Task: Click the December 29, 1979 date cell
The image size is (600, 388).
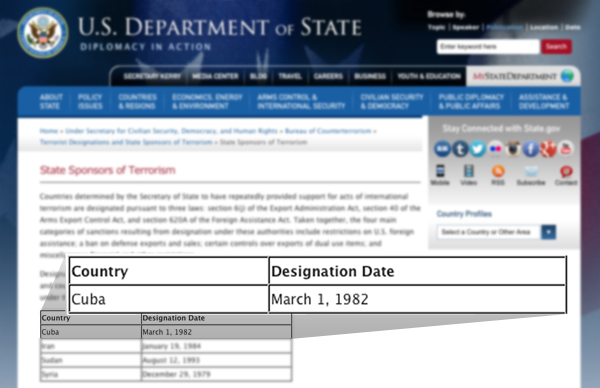Action: pos(216,374)
